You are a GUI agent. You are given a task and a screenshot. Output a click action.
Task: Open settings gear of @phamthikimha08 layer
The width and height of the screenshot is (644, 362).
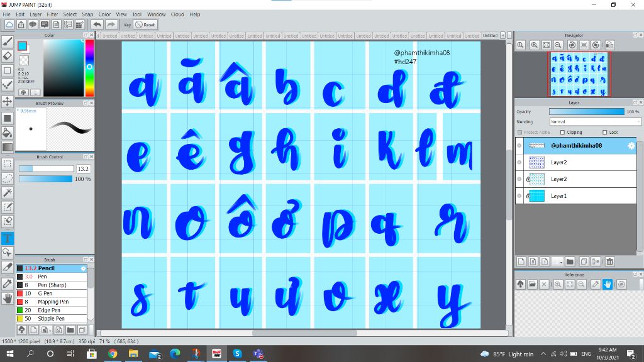631,146
